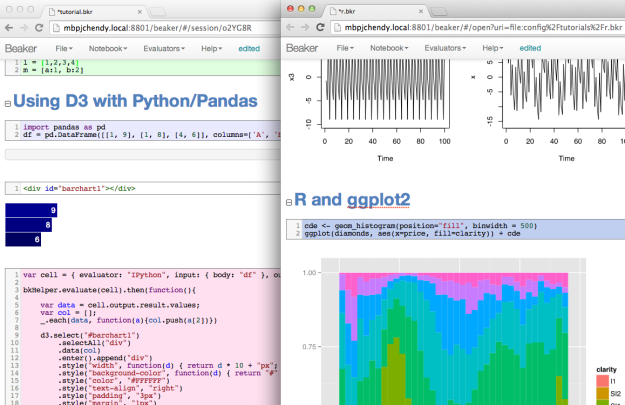
Task: Open the Notebook menu in right Beaker window
Action: click(x=389, y=48)
